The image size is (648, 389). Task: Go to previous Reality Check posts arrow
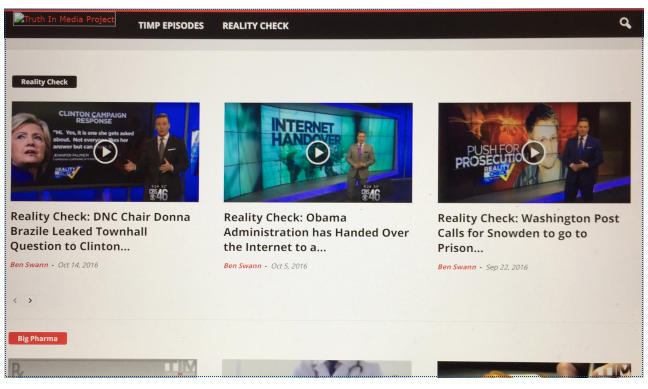15,301
